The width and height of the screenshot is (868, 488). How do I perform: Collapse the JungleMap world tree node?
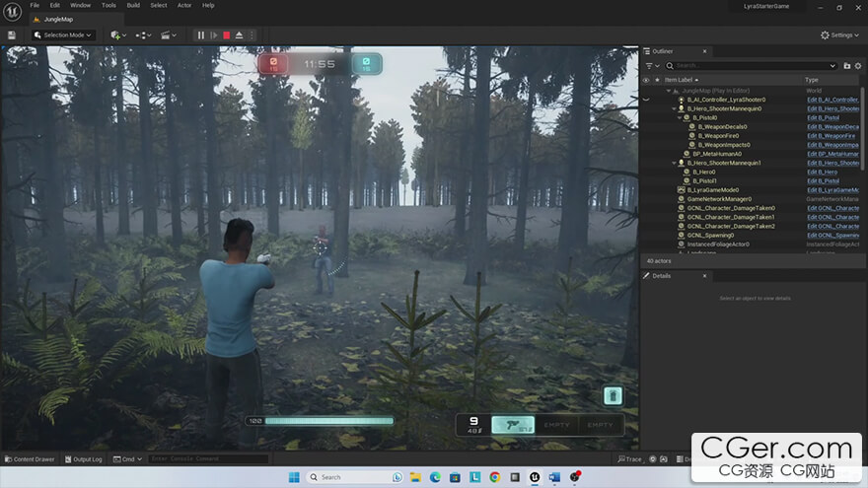pyautogui.click(x=669, y=91)
